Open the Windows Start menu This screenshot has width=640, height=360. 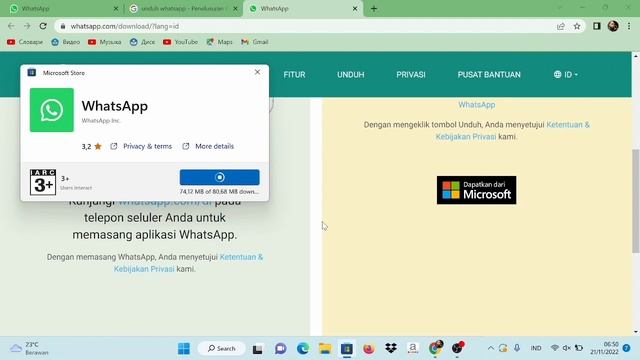[x=184, y=349]
